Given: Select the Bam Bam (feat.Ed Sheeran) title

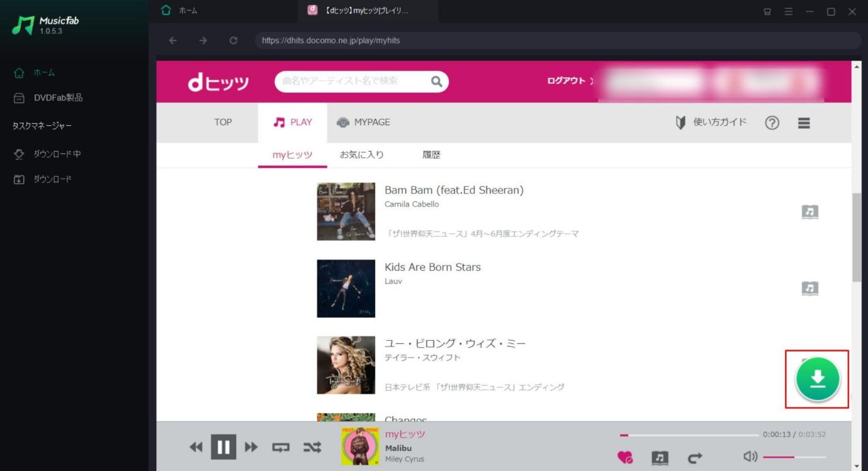Looking at the screenshot, I should (x=454, y=190).
